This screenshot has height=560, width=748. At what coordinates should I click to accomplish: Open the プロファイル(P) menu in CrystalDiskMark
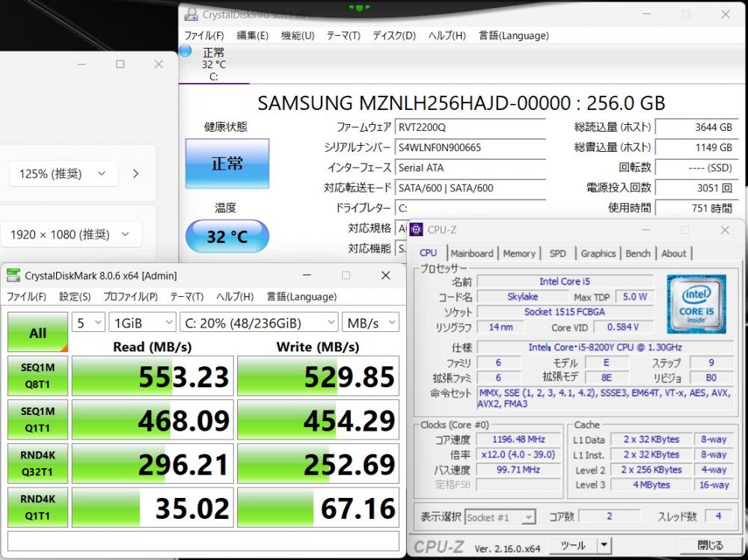coord(130,297)
